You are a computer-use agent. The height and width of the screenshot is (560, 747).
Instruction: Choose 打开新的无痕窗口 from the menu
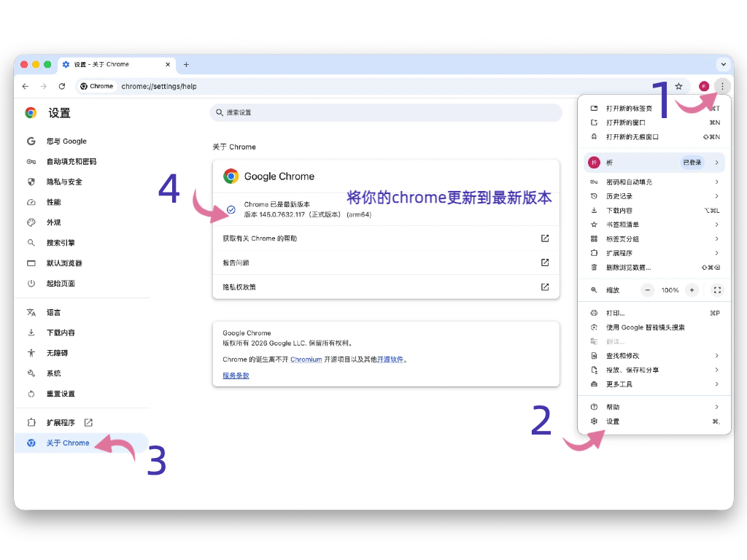click(x=654, y=136)
